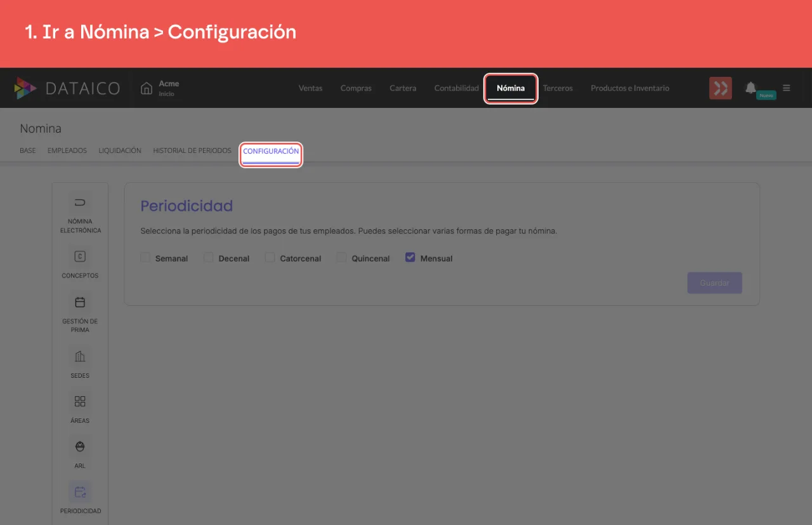Click the Dataico logo

[x=67, y=88]
